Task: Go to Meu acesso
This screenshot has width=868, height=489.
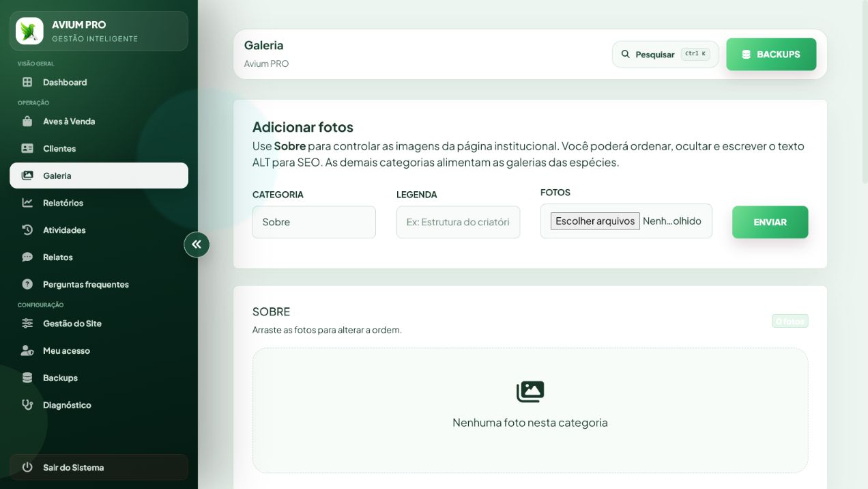Action: (99, 350)
